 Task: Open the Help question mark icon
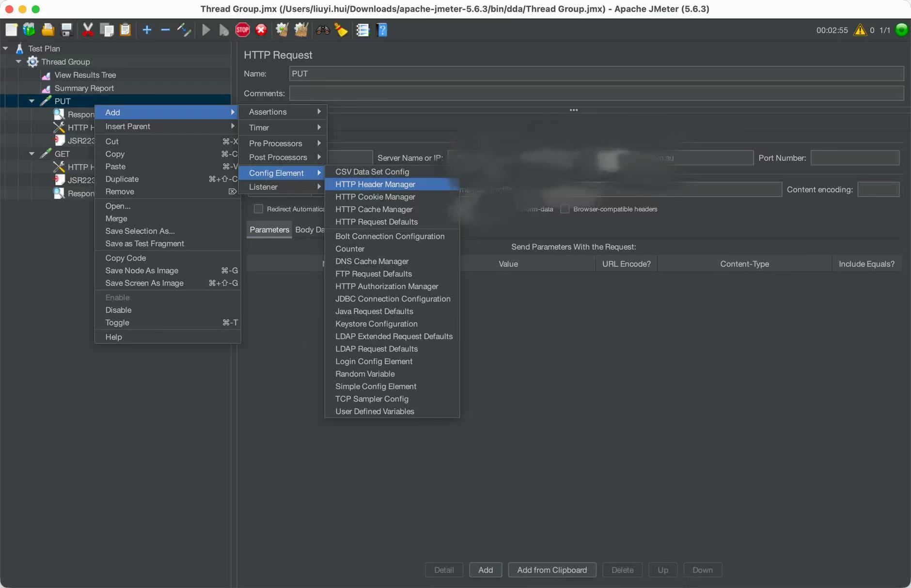pos(382,30)
